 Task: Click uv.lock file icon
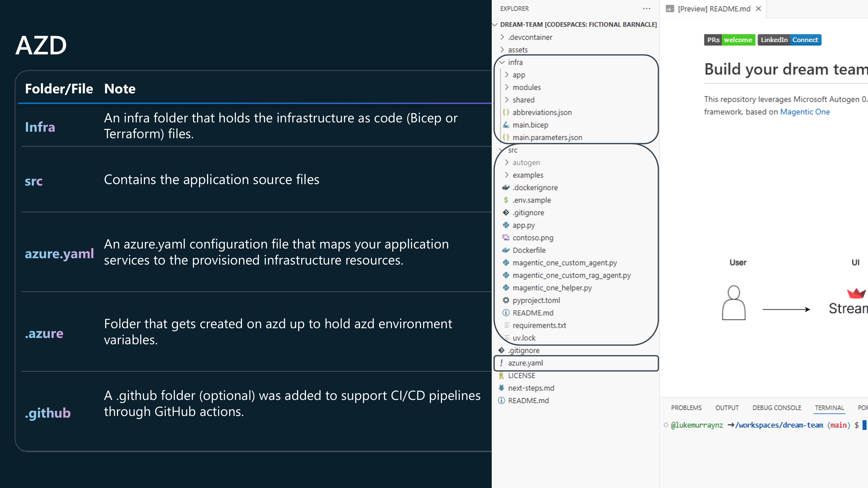click(506, 338)
